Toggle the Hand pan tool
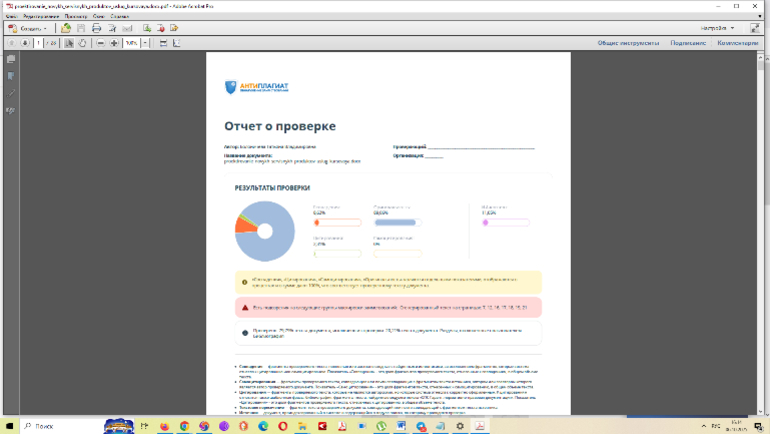The image size is (770, 434). click(83, 43)
